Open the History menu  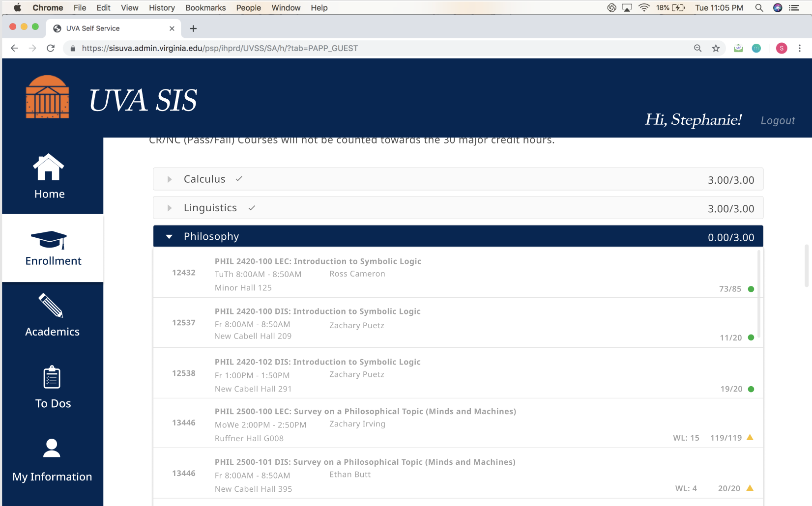(162, 8)
